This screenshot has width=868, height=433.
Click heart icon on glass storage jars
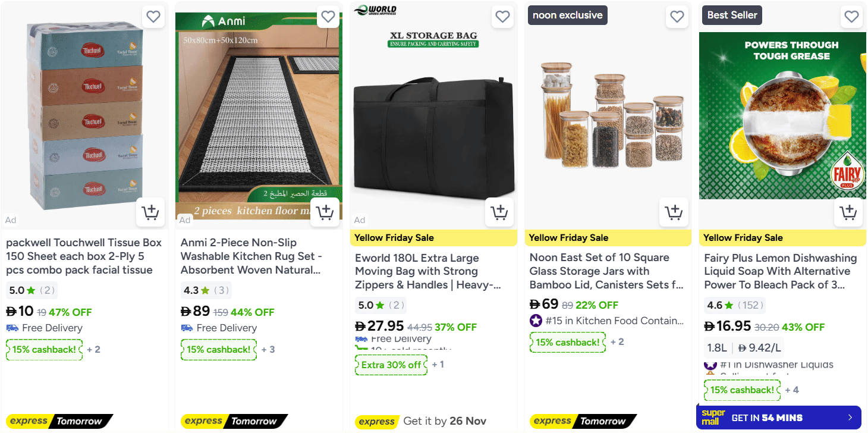click(x=677, y=17)
